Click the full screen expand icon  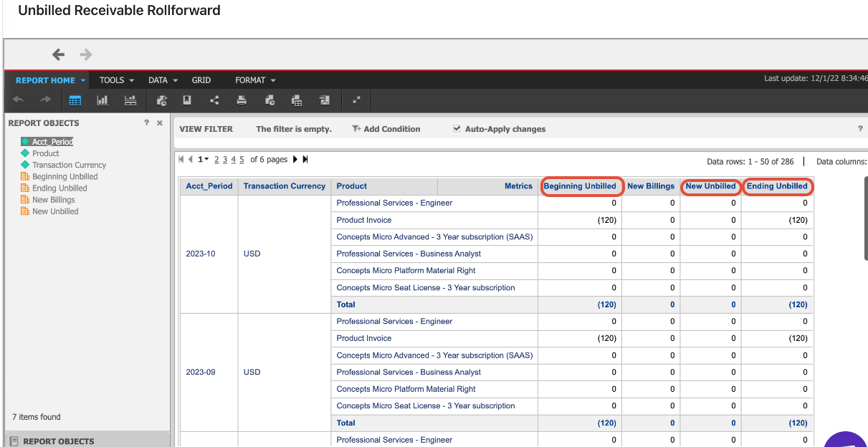[356, 100]
